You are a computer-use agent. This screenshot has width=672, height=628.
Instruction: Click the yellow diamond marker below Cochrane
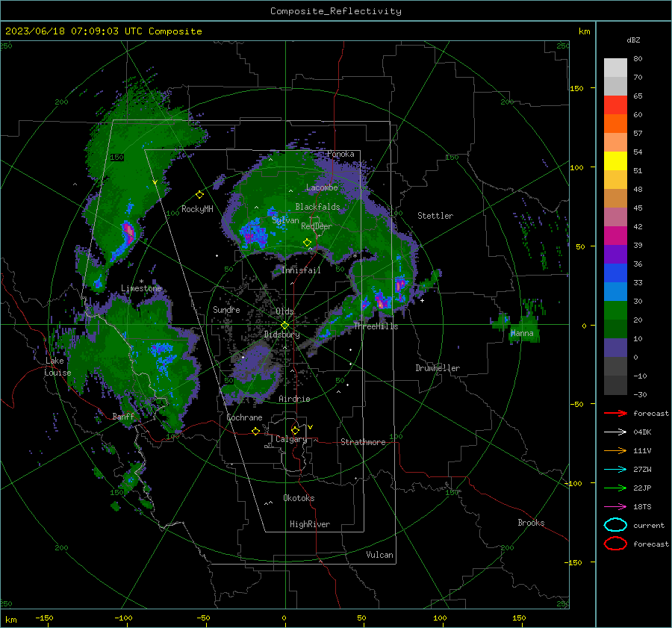(255, 432)
